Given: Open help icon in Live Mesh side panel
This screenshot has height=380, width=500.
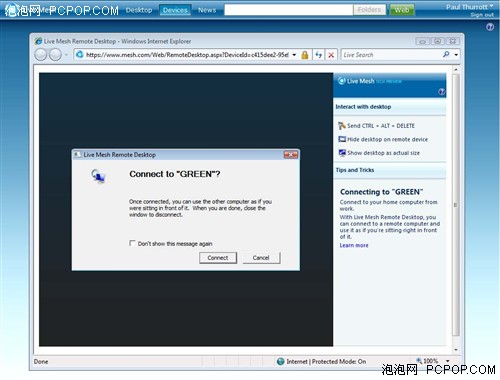Looking at the screenshot, I should pyautogui.click(x=441, y=92).
